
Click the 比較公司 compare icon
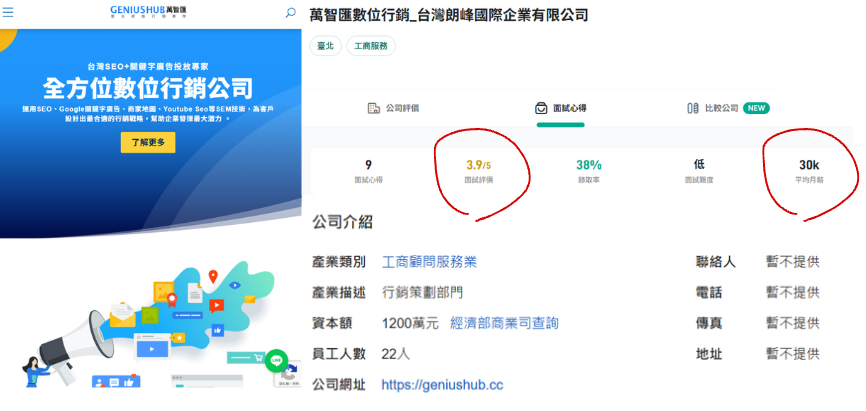[x=693, y=108]
